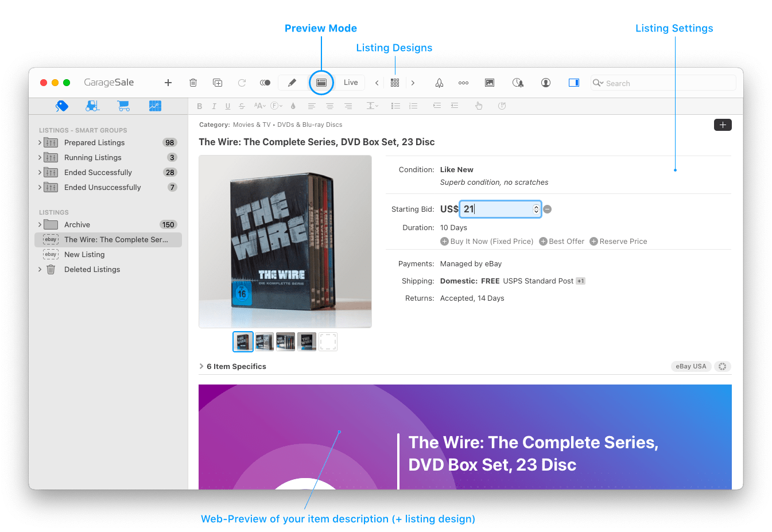Expand the Prepared Listings smart group
The height and width of the screenshot is (532, 772).
(39, 142)
